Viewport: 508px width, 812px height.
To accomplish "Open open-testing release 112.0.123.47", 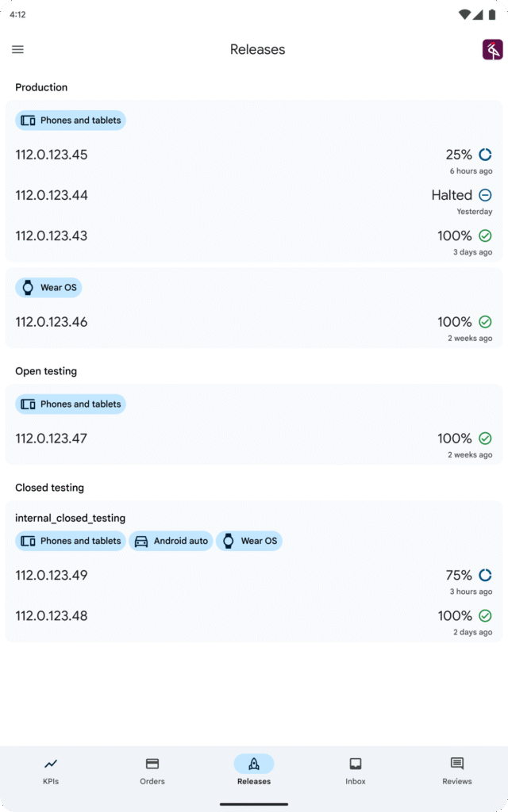I will [x=52, y=439].
